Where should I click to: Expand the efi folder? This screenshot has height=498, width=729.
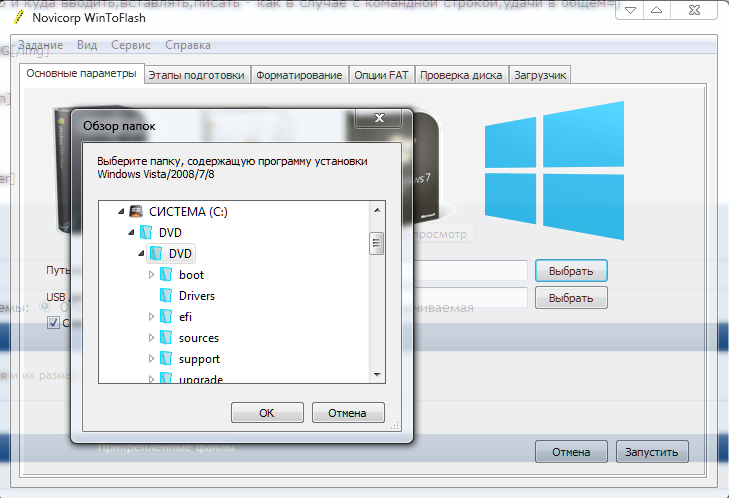pos(152,316)
